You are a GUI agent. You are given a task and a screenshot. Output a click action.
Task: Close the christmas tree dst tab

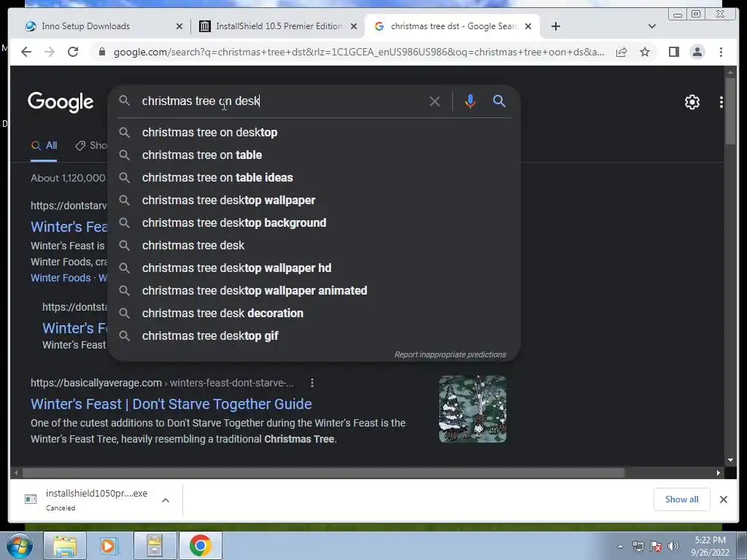tap(528, 26)
